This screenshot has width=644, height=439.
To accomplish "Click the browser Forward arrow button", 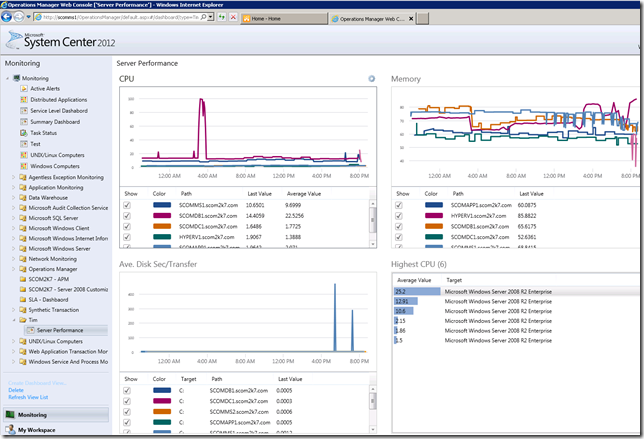I will pos(18,17).
